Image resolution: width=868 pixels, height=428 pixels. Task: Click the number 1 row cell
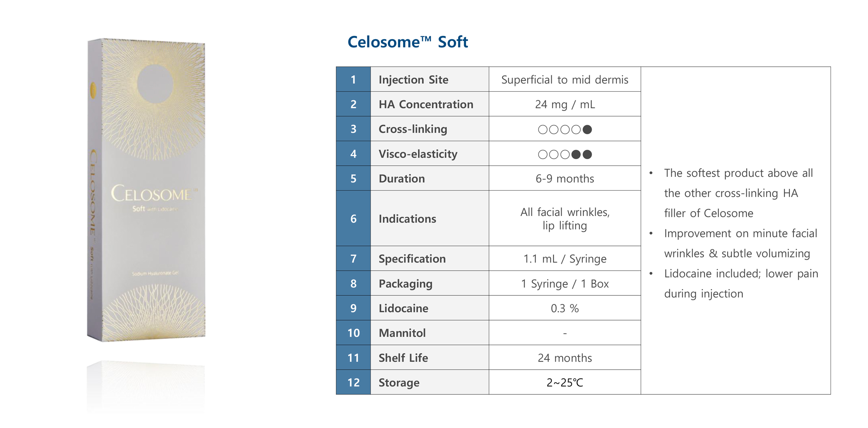coord(353,79)
